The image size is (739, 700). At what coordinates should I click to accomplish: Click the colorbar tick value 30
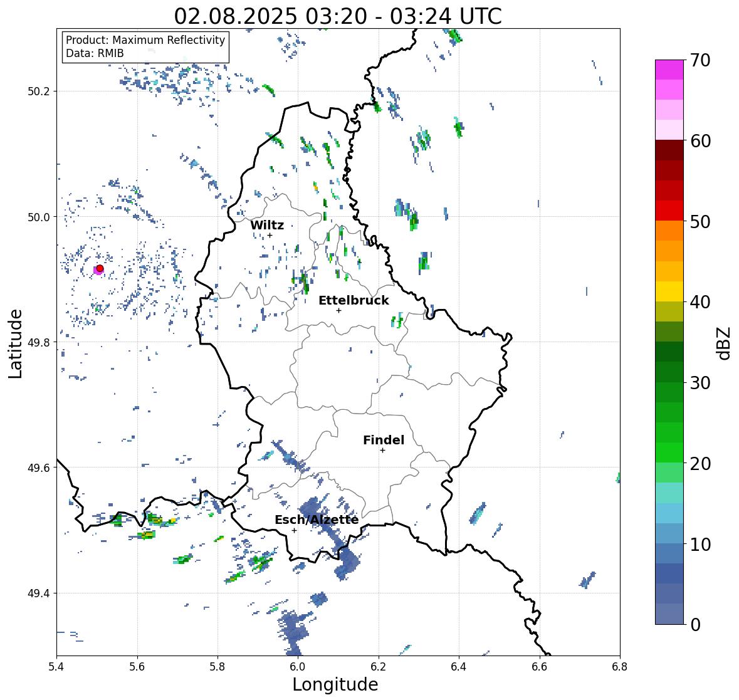tap(700, 382)
